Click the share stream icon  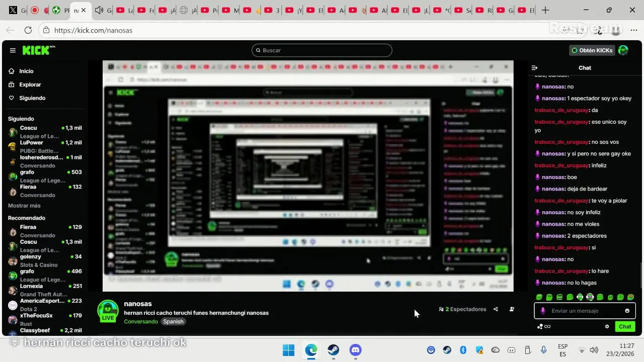496,309
